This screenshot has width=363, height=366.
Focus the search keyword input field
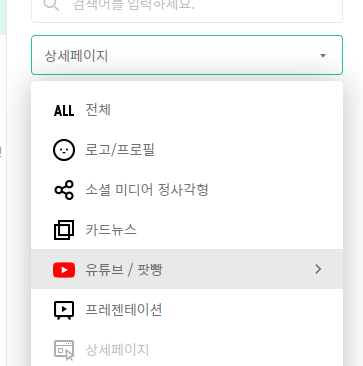tap(187, 10)
